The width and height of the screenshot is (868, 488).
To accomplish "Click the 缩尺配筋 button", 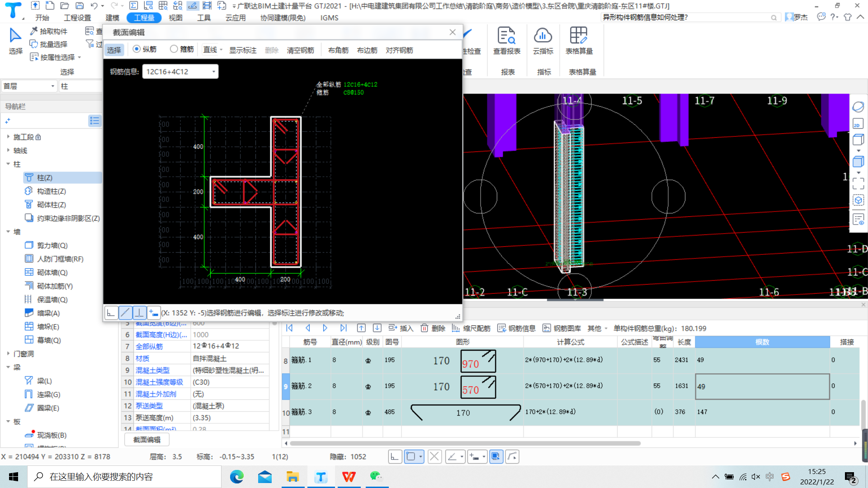I will pyautogui.click(x=471, y=328).
